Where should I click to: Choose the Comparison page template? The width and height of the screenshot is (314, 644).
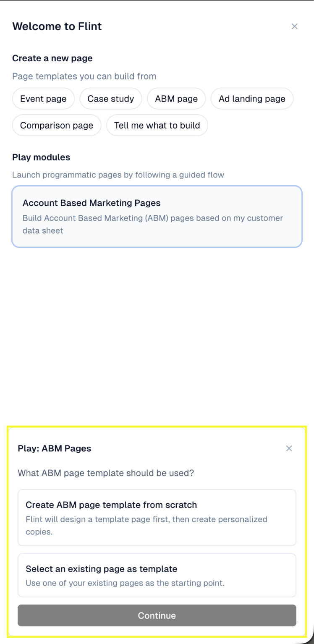57,125
